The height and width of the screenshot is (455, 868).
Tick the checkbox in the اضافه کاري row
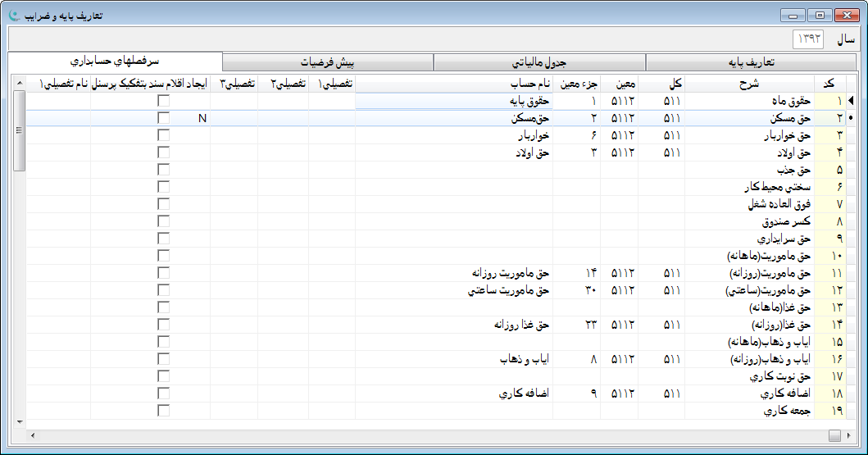[x=164, y=394]
